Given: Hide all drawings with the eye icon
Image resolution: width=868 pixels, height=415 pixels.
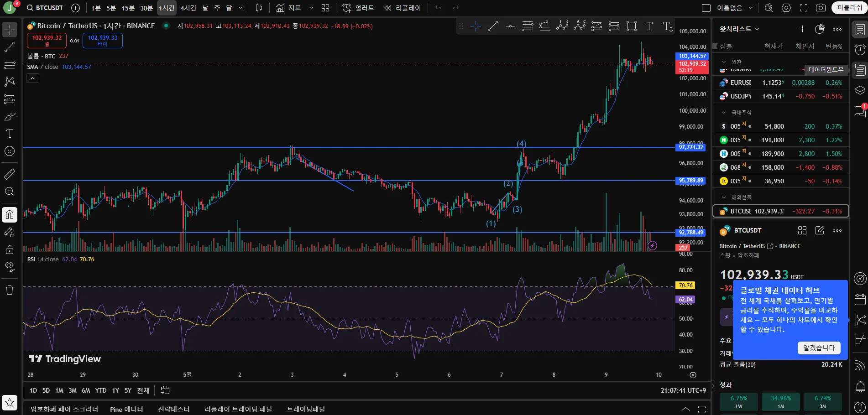Looking at the screenshot, I should [x=10, y=267].
